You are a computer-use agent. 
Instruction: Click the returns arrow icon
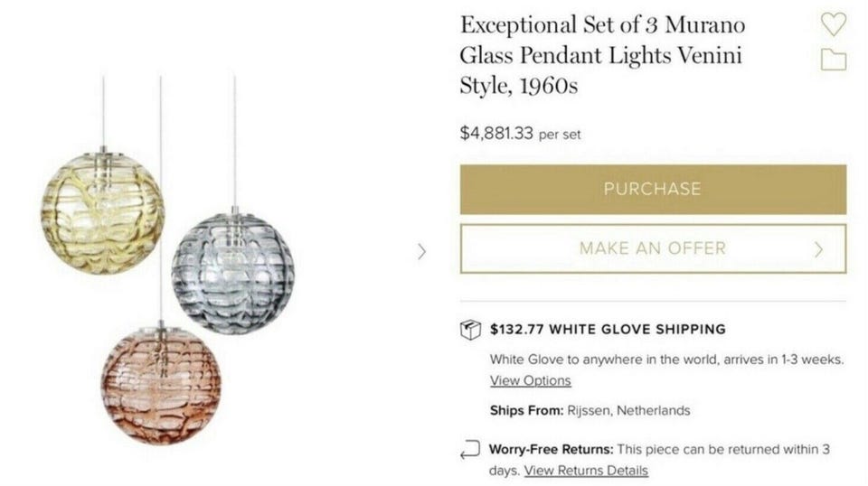pos(470,449)
